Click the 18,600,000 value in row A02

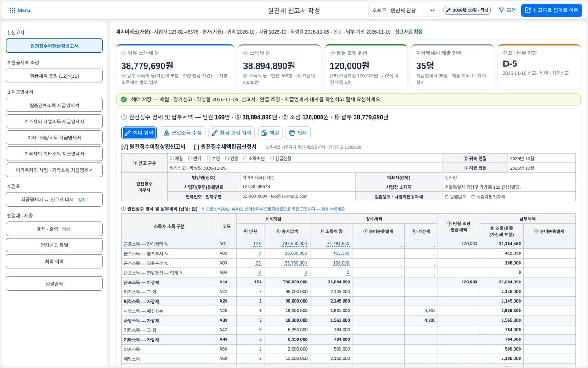[296, 253]
